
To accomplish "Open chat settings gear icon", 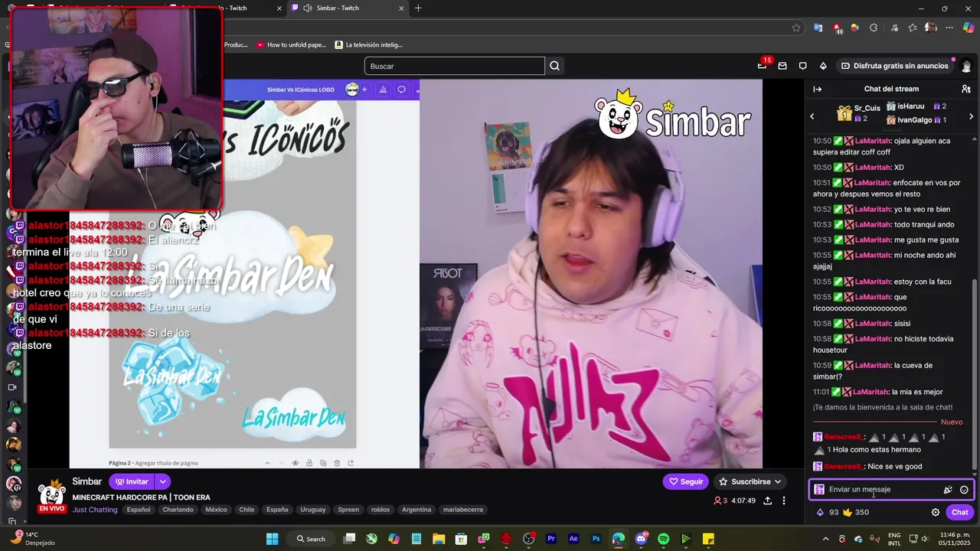I will (935, 512).
